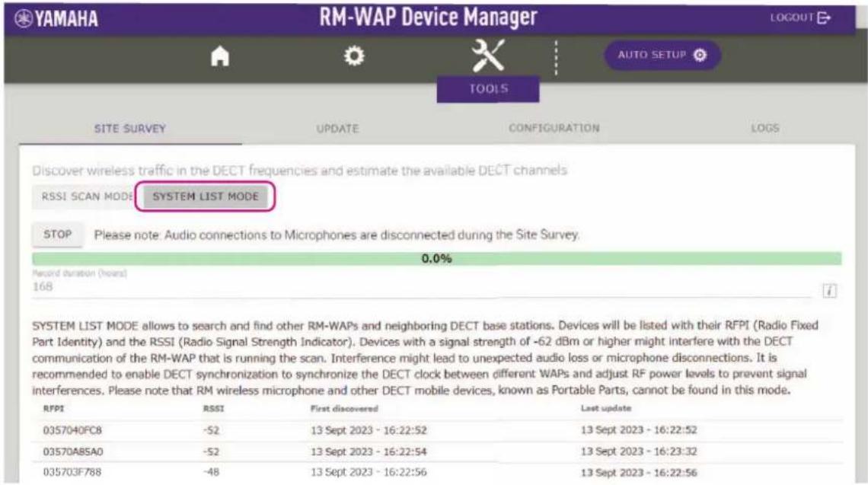868x485 pixels.
Task: Select System List Mode
Action: tap(206, 196)
